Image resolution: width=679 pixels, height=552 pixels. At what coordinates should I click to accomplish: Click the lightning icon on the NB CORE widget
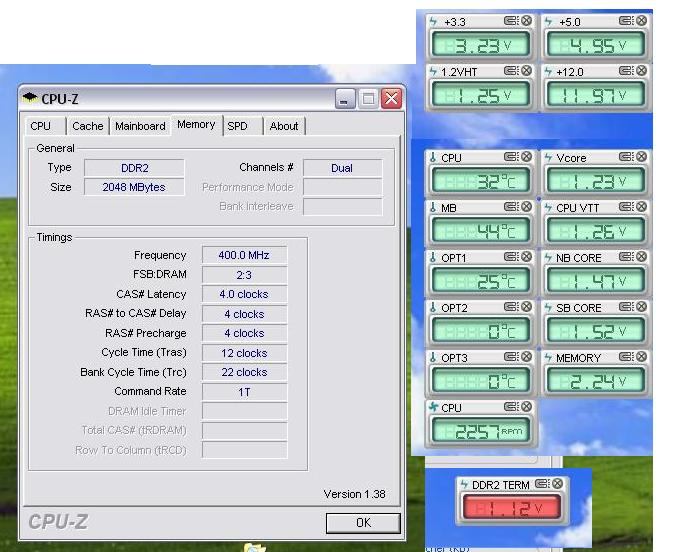pyautogui.click(x=548, y=257)
